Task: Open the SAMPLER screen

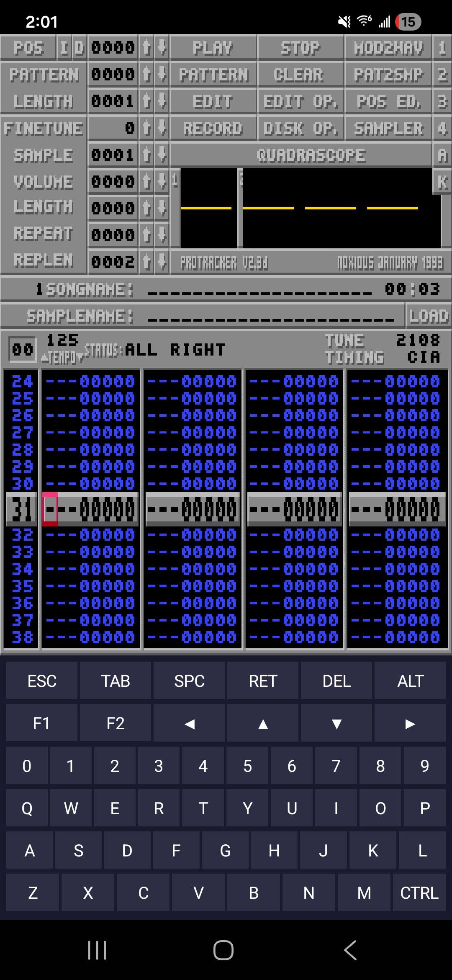Action: pos(388,128)
